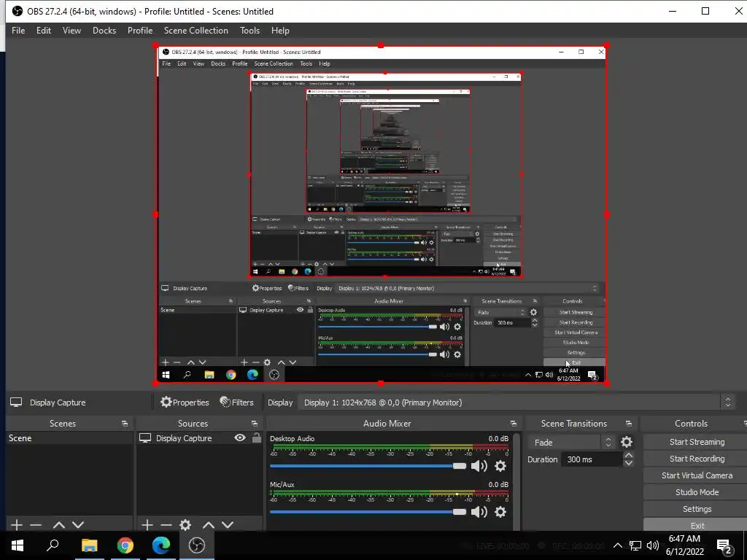This screenshot has width=747, height=560.
Task: Open Windows taskbar search
Action: 53,545
